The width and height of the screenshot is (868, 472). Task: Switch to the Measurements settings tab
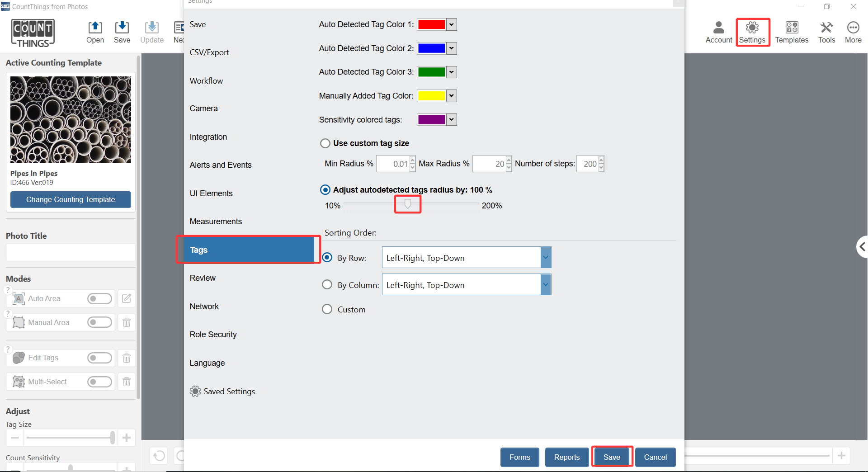coord(216,222)
